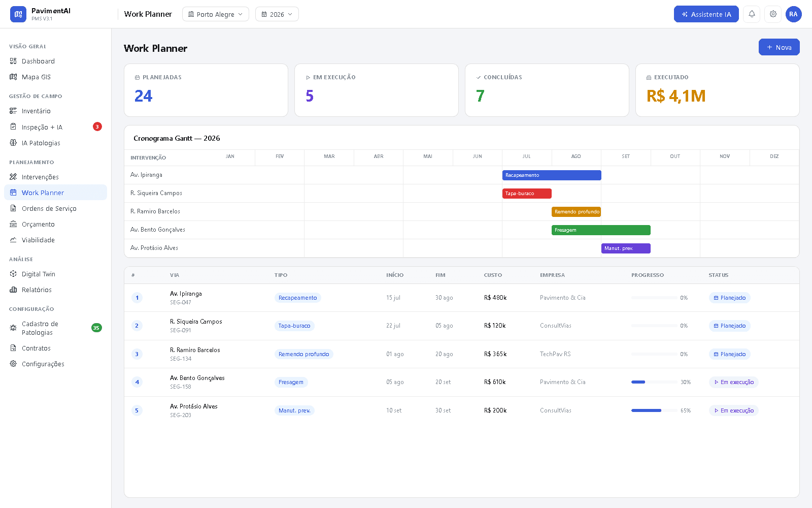This screenshot has height=508, width=812.
Task: Click segment code SEG-158
Action: click(181, 387)
